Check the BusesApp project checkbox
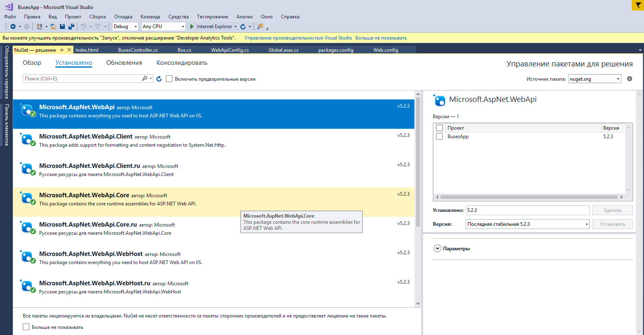 439,137
